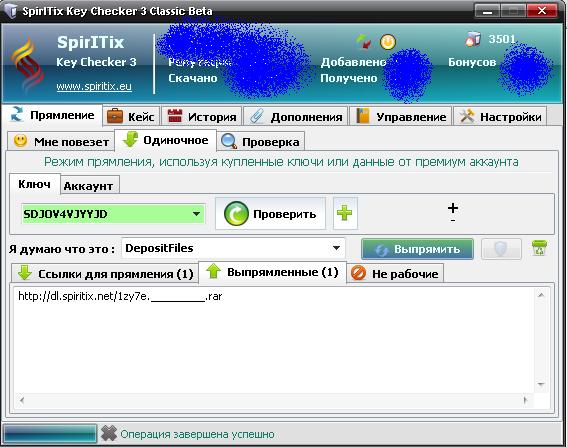Click the orange power button icon
The image size is (567, 447).
tap(388, 42)
